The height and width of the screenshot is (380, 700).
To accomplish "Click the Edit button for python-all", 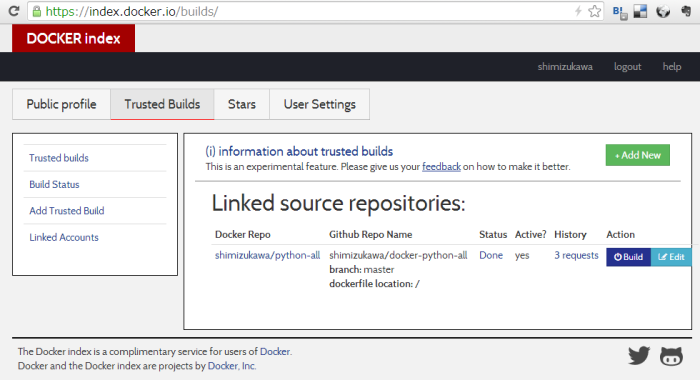I will point(671,257).
